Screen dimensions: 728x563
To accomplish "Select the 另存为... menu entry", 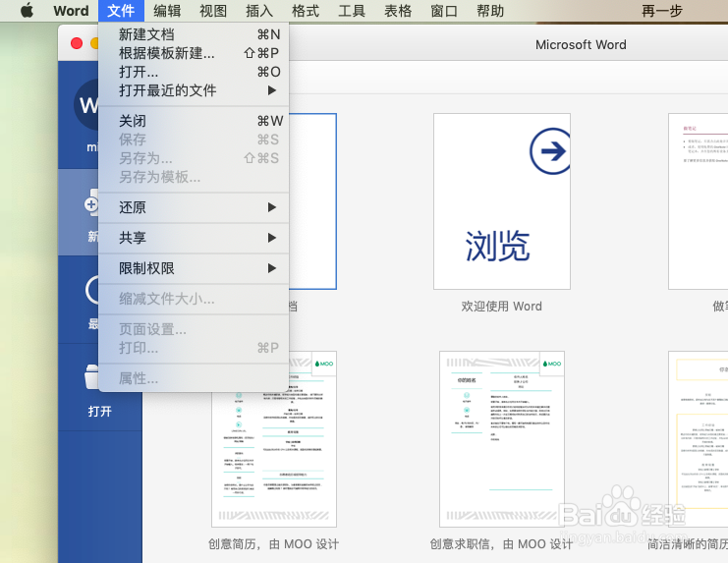I will click(x=194, y=158).
